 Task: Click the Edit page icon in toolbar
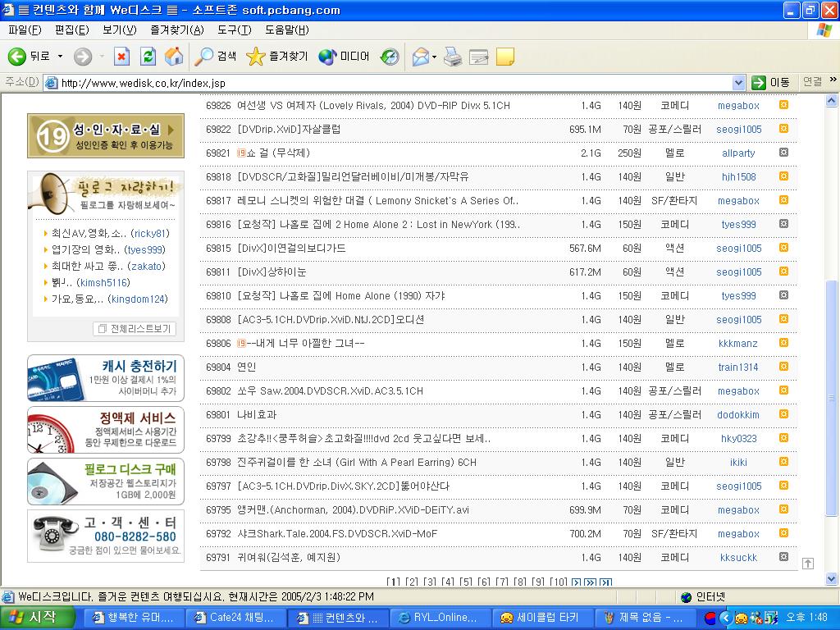pyautogui.click(x=478, y=57)
